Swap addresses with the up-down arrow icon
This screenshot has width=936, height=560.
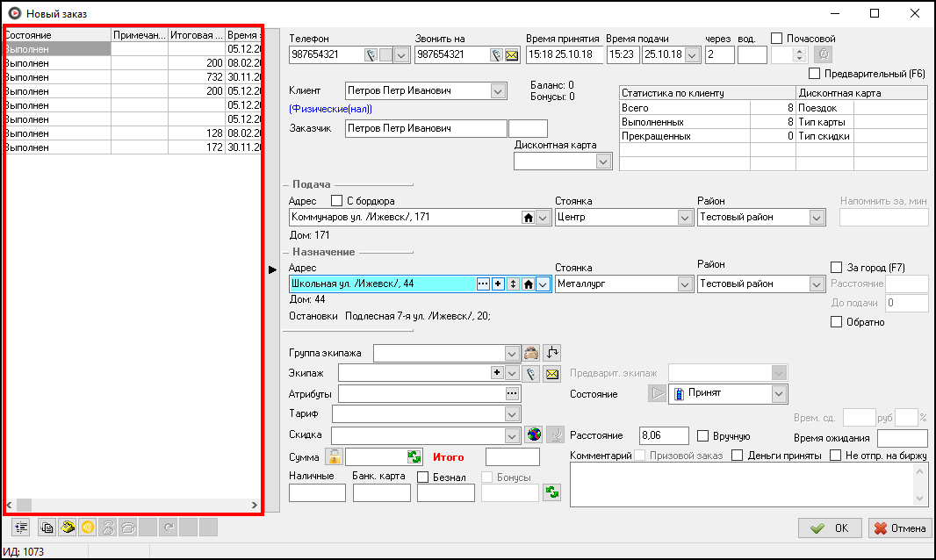click(514, 284)
